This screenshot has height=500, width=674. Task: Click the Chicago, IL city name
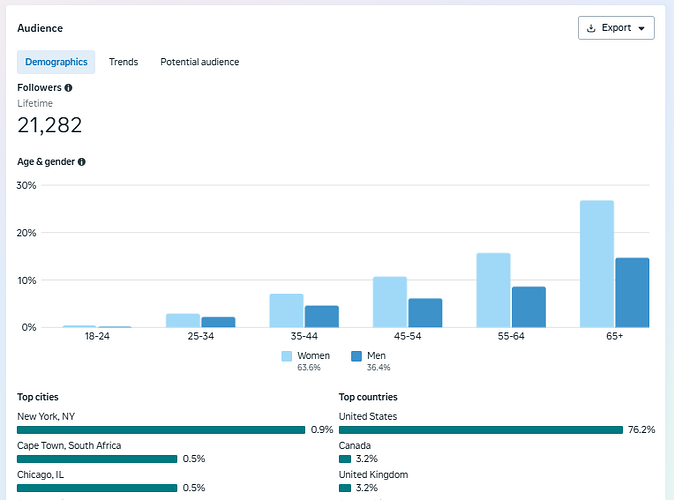coord(40,475)
